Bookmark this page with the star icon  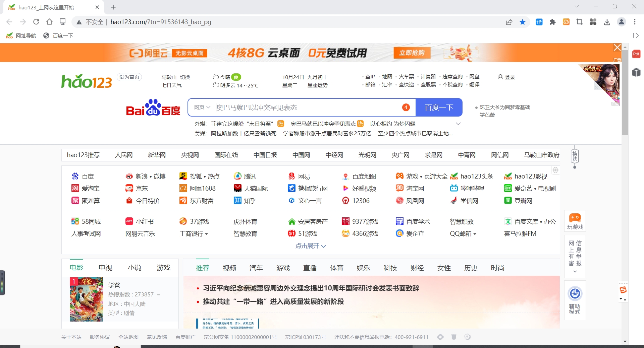point(523,22)
